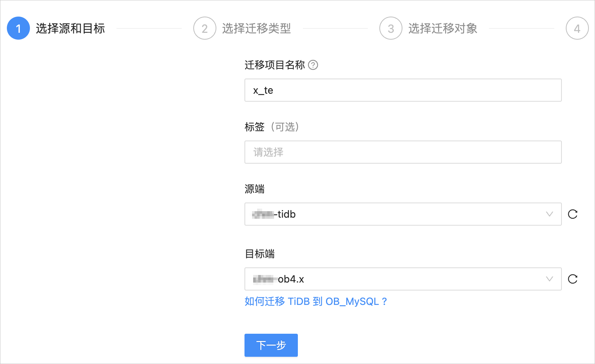Screen dimensions: 595x364
Task: Open the 标签 请选择 selector
Action: tap(403, 152)
